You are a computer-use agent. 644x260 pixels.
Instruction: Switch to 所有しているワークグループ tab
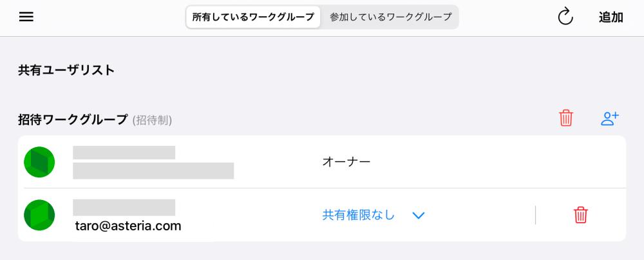coord(253,17)
